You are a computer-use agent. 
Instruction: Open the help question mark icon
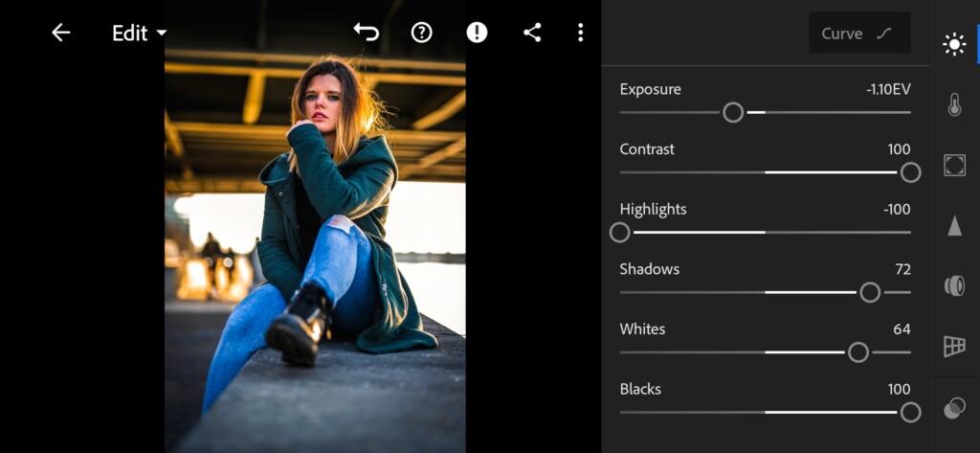(422, 33)
